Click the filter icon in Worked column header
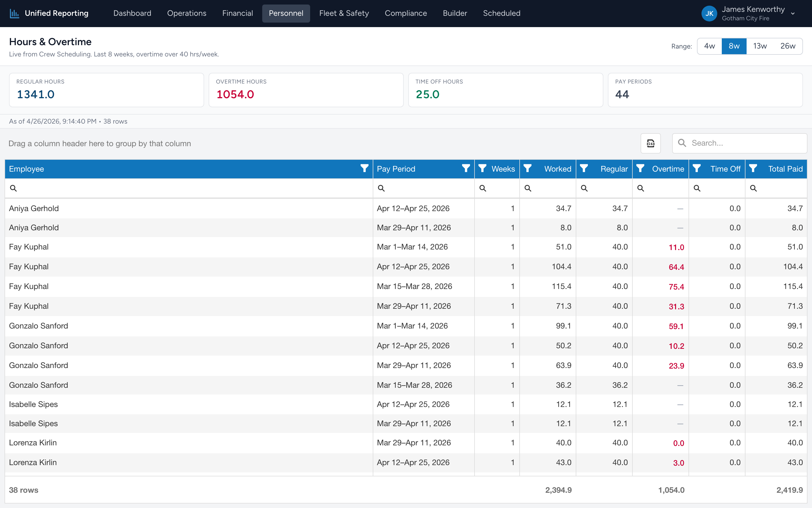The height and width of the screenshot is (508, 812). [528, 168]
